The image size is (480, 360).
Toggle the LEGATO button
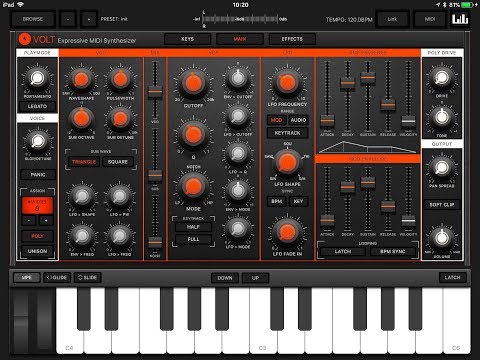[37, 106]
